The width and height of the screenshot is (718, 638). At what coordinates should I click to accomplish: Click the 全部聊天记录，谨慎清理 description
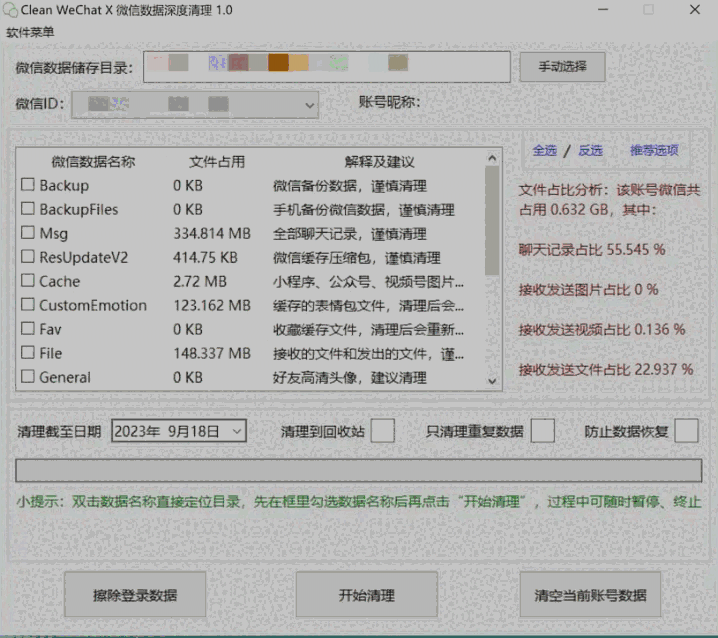tap(350, 234)
